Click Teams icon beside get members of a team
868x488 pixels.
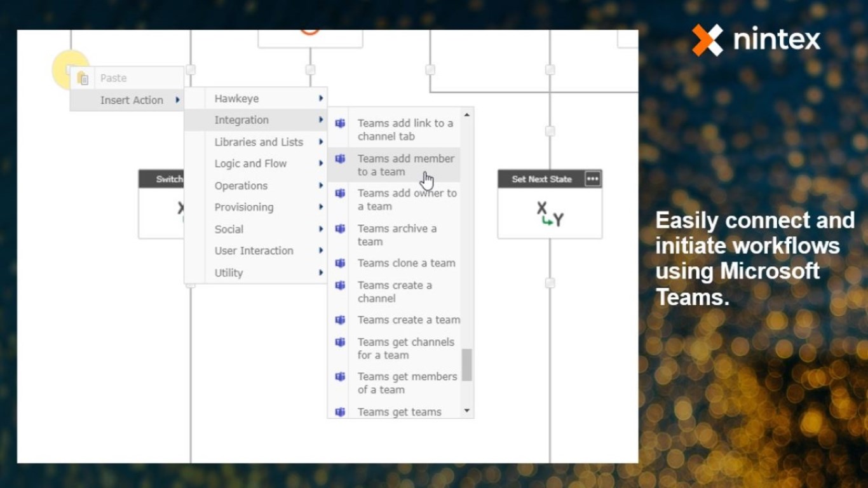click(x=340, y=377)
